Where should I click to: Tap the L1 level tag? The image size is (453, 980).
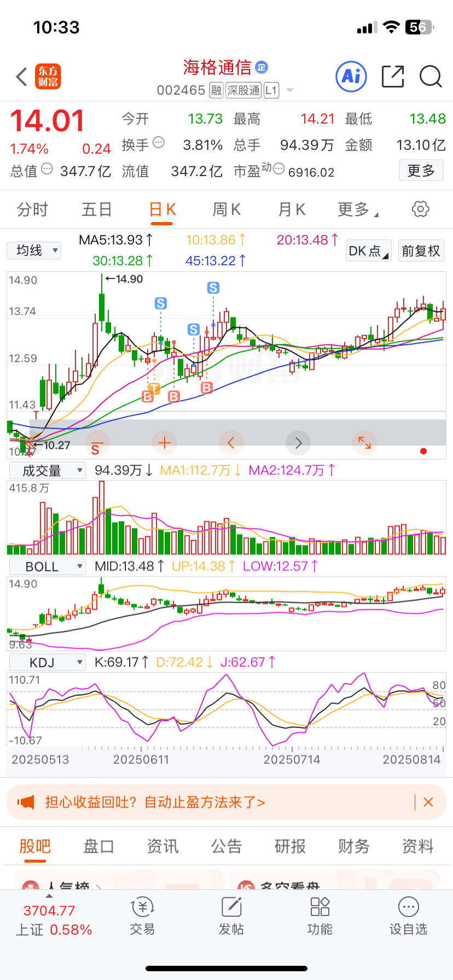coord(271,90)
